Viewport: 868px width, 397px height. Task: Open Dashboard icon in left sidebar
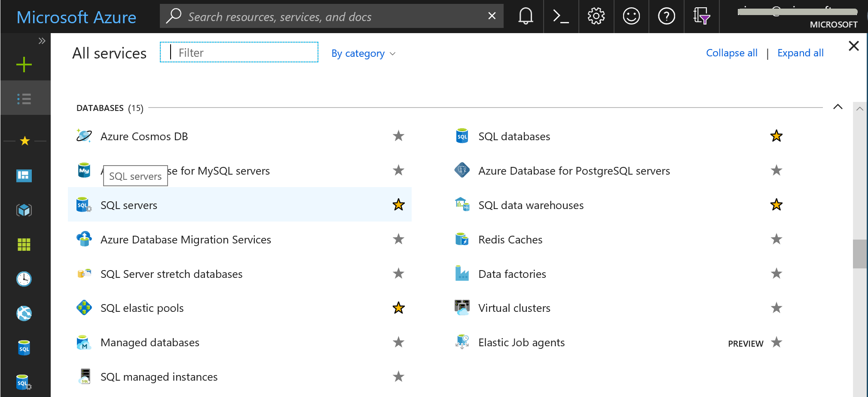pos(24,175)
